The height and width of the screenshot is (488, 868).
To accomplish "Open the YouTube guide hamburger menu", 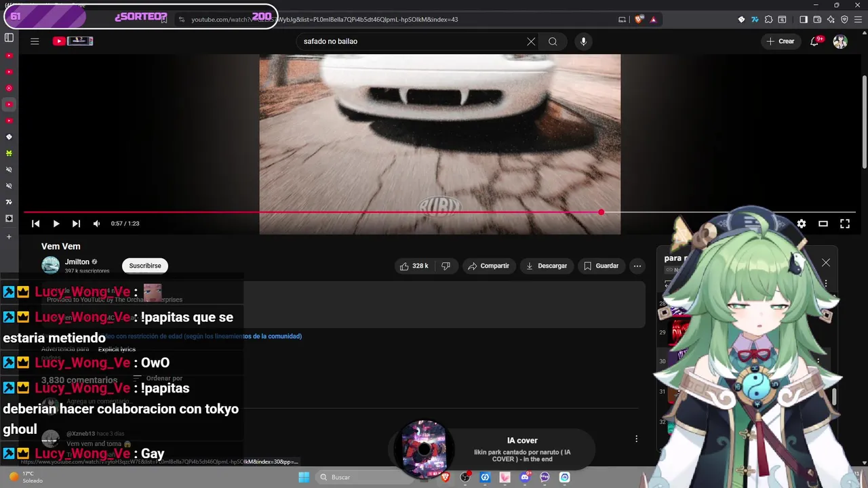I will [35, 41].
